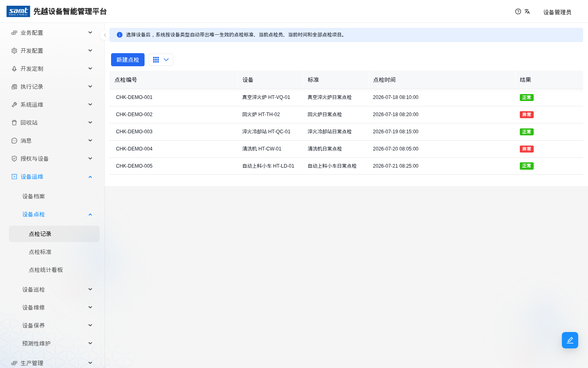Image resolution: width=588 pixels, height=368 pixels.
Task: Open 设备档案 menu item
Action: tap(54, 196)
